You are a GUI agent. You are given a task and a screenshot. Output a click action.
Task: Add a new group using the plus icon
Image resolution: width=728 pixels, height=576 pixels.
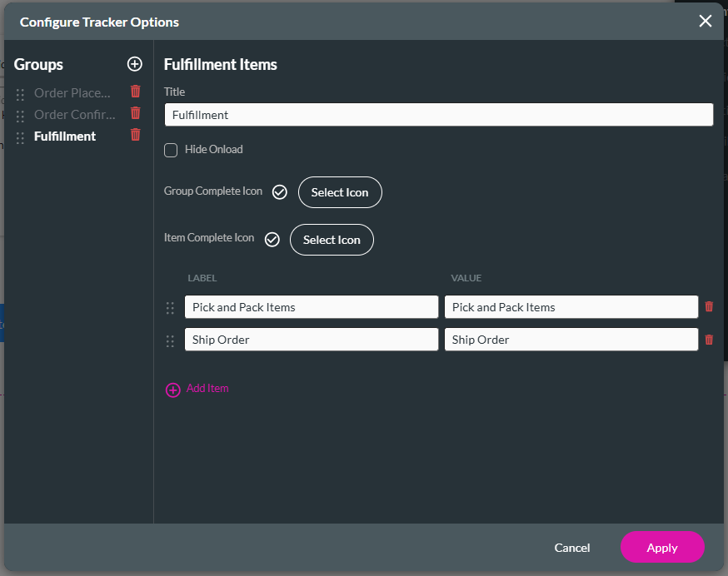[135, 64]
